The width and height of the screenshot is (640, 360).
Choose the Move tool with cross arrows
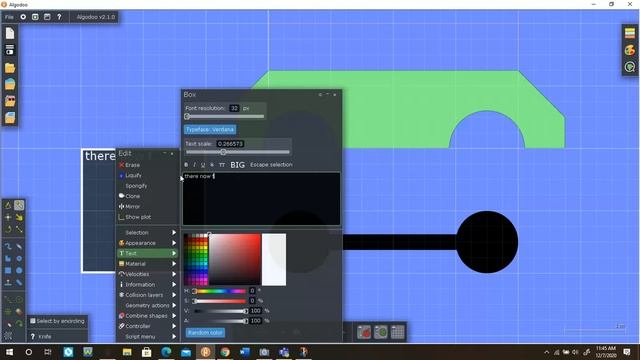click(8, 217)
